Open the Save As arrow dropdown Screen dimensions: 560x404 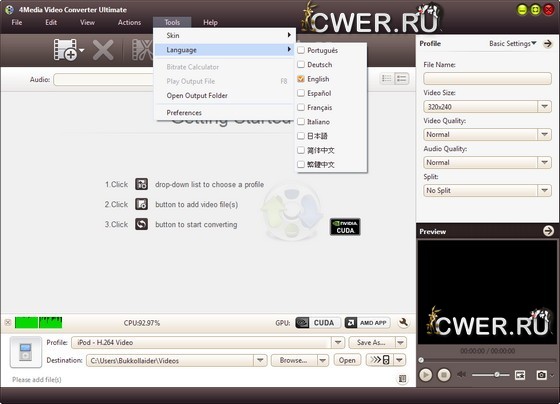click(x=401, y=342)
